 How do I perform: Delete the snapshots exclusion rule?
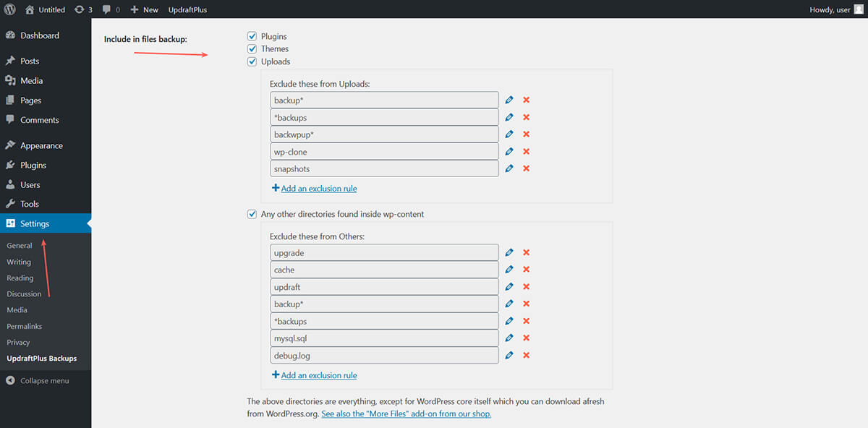coord(527,168)
